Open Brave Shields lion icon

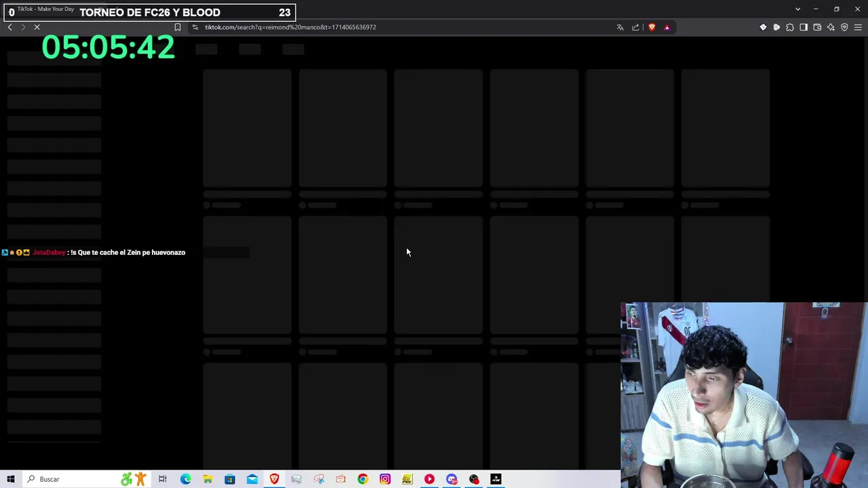[652, 27]
